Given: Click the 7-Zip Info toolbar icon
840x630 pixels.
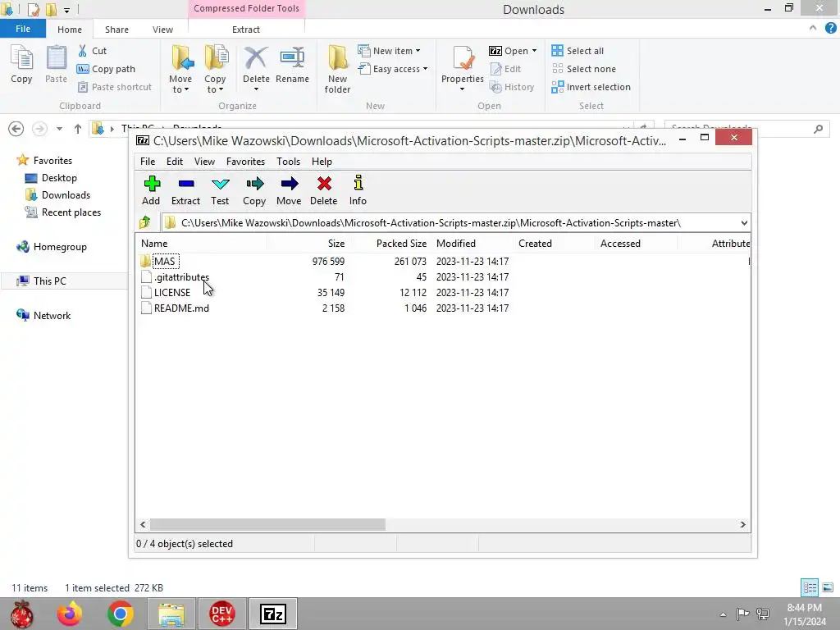Looking at the screenshot, I should pyautogui.click(x=358, y=183).
